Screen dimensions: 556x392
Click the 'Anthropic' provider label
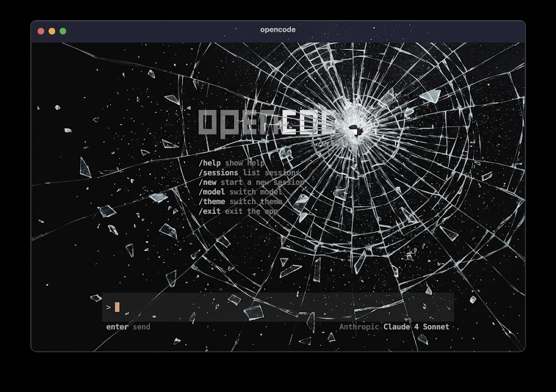point(359,327)
